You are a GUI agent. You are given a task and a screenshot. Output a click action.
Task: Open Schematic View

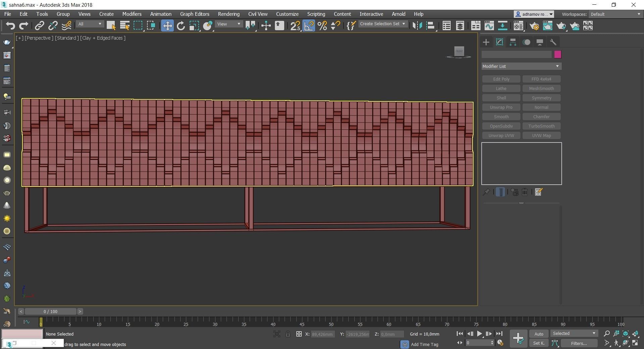[502, 26]
